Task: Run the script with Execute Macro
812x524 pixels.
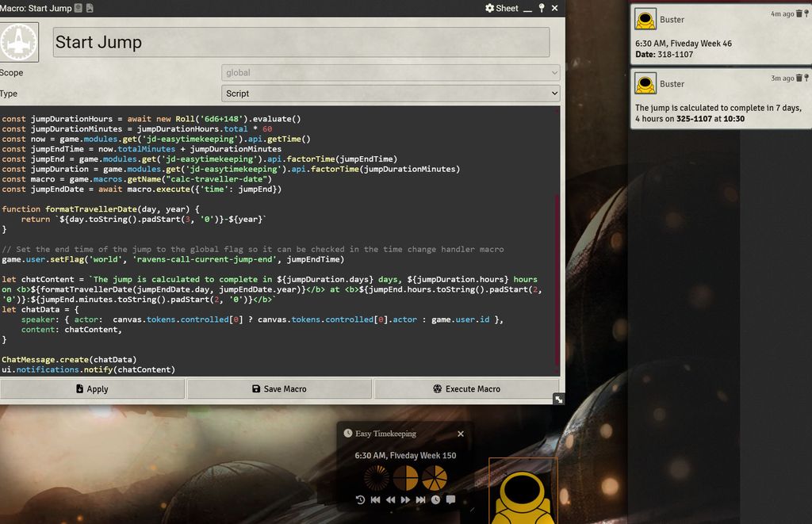Action: pyautogui.click(x=466, y=389)
